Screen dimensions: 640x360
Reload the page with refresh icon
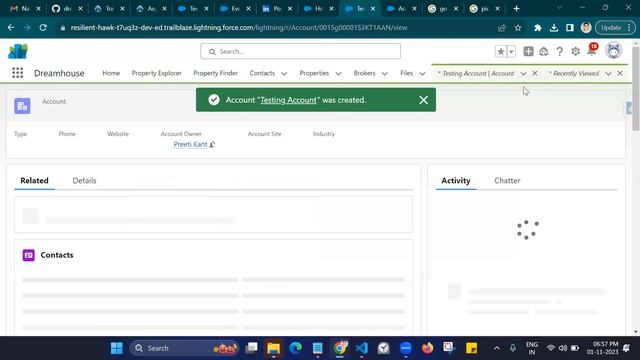coord(43,28)
